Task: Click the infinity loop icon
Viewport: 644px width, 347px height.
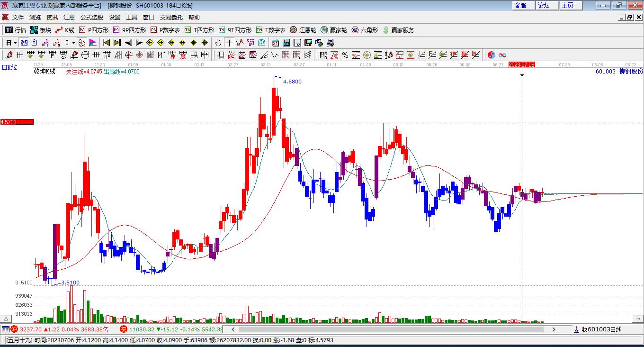Action: 502,55
